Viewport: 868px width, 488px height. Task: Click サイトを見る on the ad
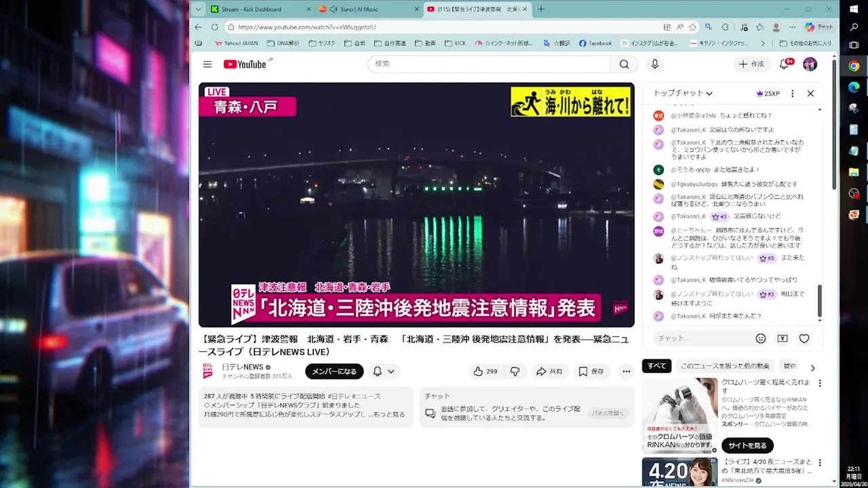747,445
